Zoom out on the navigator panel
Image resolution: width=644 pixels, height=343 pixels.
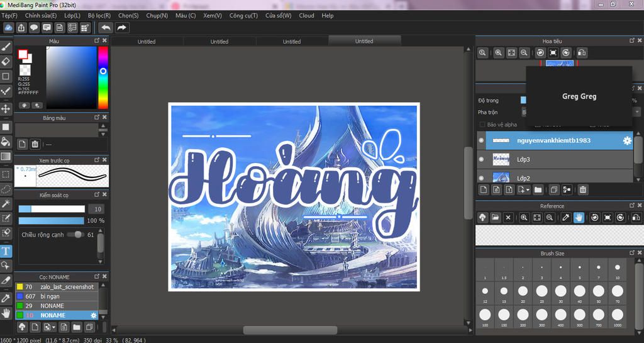(524, 53)
